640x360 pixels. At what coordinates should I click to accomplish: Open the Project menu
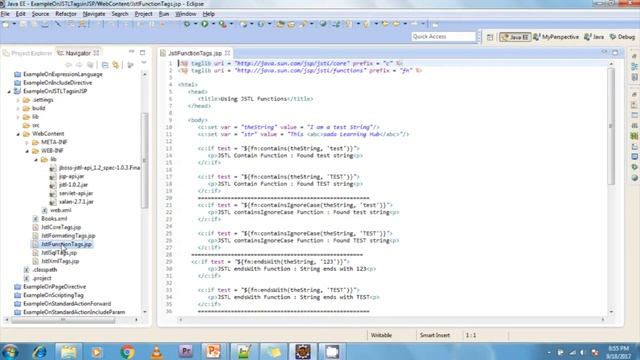(x=143, y=14)
